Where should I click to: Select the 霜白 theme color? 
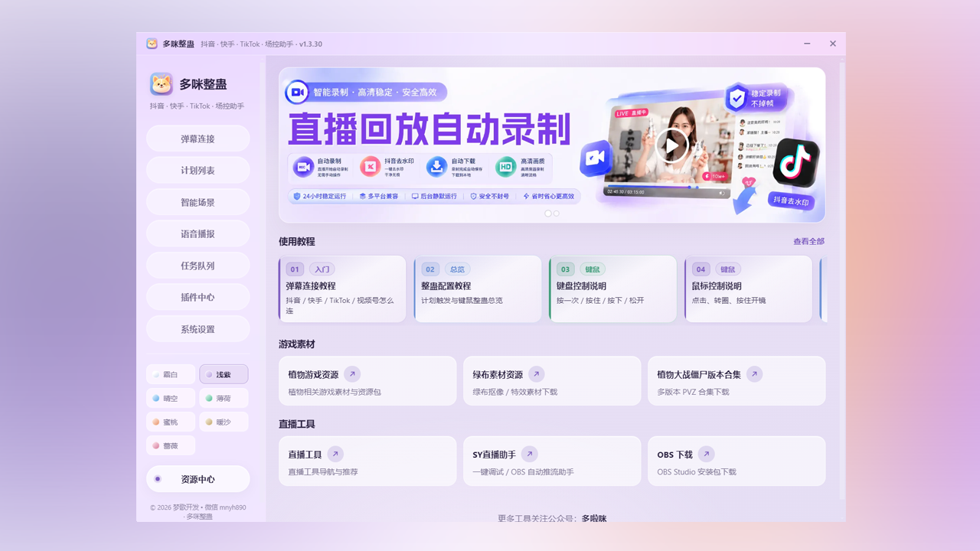pyautogui.click(x=171, y=374)
